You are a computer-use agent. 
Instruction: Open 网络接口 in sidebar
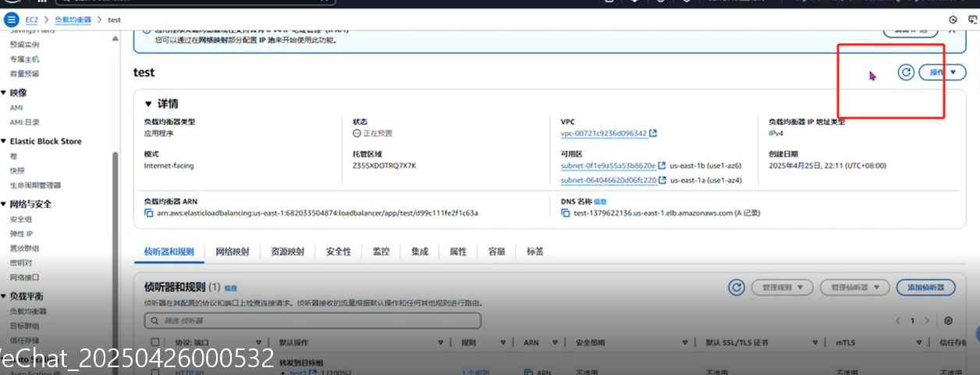24,277
